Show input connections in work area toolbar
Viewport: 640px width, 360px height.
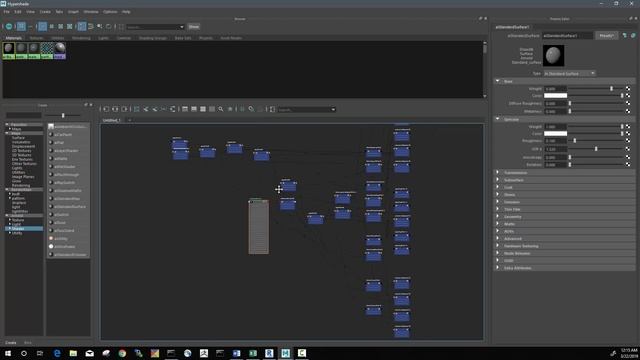click(106, 109)
